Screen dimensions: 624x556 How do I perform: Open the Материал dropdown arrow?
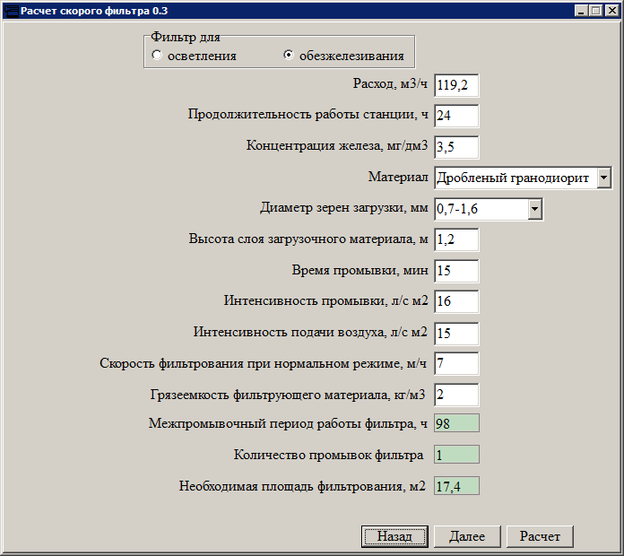click(x=604, y=178)
